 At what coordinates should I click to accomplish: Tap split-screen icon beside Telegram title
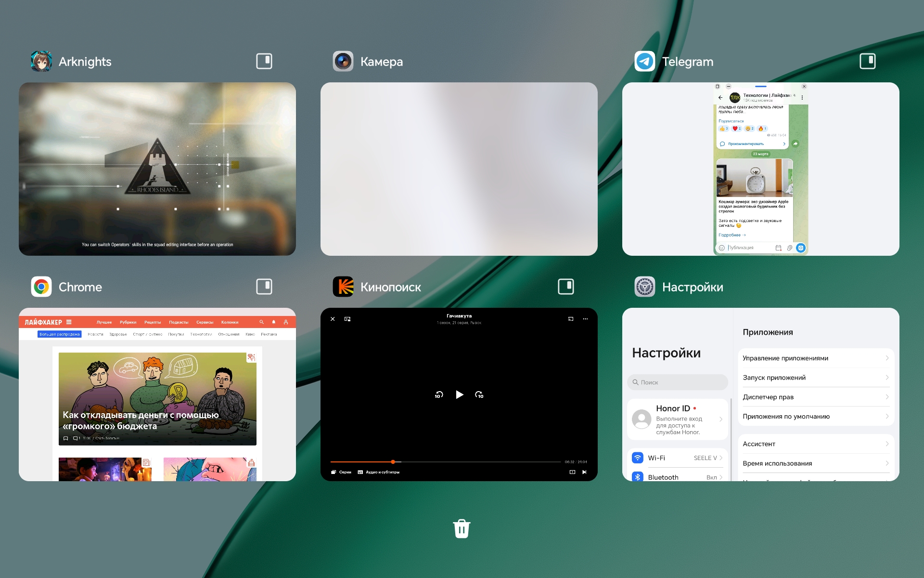pyautogui.click(x=867, y=61)
